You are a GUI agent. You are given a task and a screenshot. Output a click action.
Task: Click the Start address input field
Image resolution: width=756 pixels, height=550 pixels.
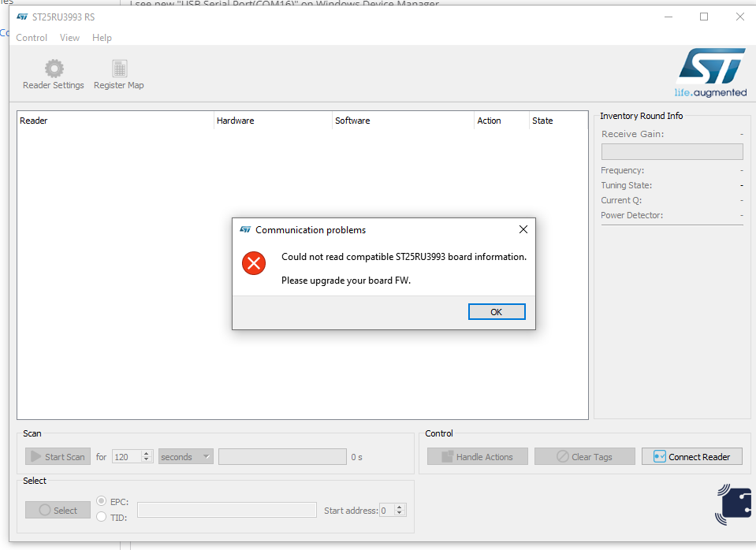(x=387, y=510)
